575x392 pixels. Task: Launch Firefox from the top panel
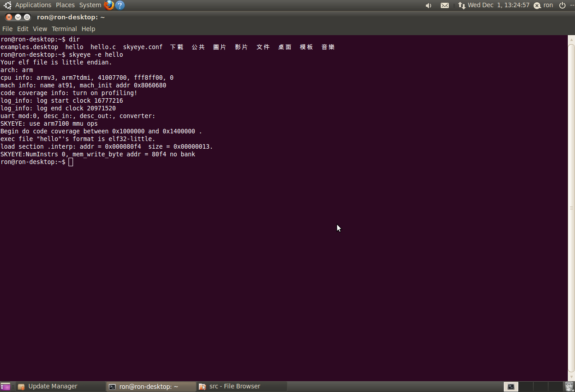[109, 5]
